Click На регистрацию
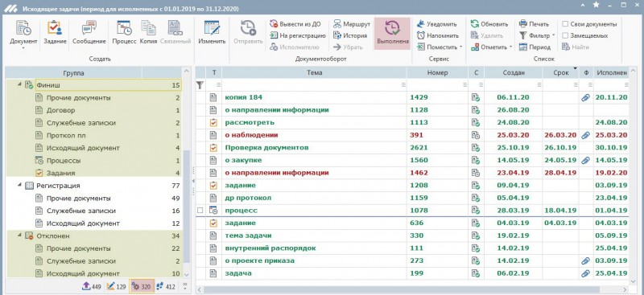Screen dimensions: 644x295 (298, 35)
